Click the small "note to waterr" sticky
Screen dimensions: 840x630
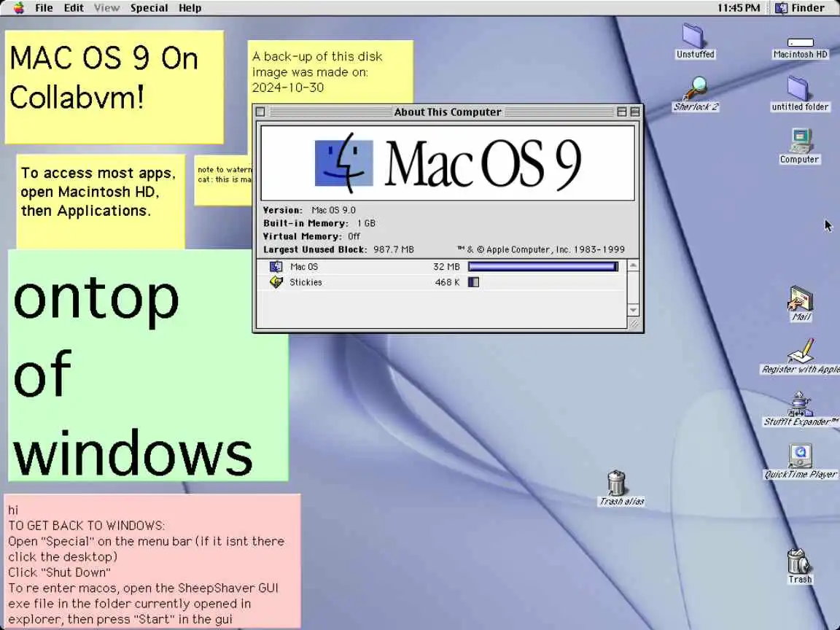tap(222, 181)
